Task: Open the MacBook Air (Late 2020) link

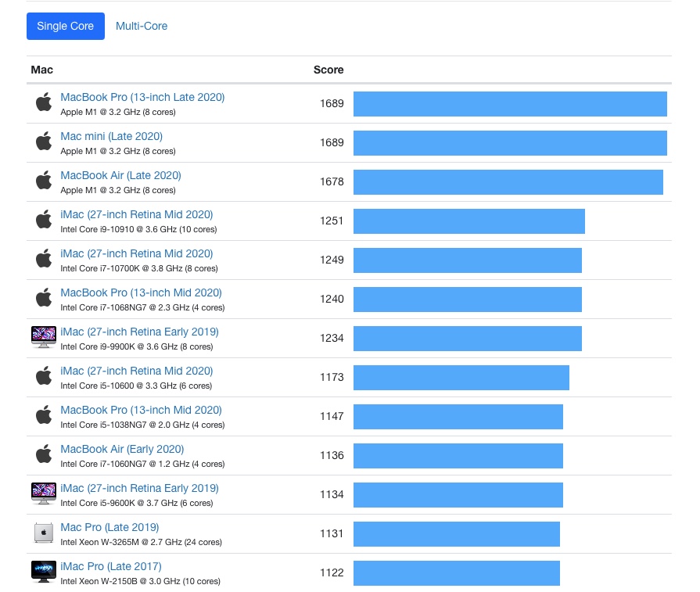Action: (120, 175)
